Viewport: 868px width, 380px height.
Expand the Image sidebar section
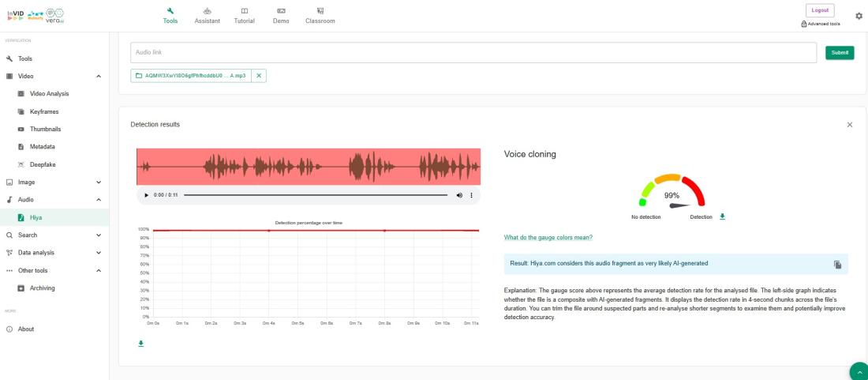(98, 182)
